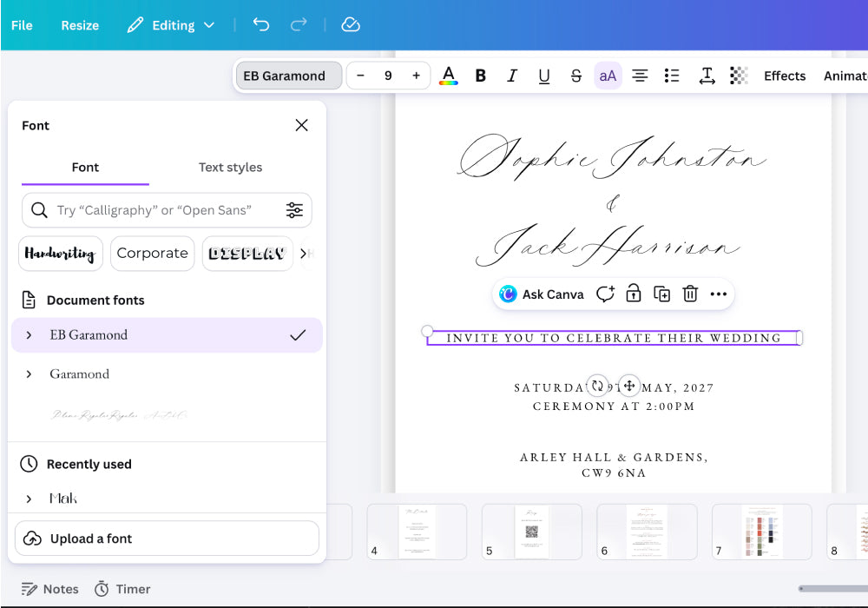Open the Timer tool

[122, 589]
